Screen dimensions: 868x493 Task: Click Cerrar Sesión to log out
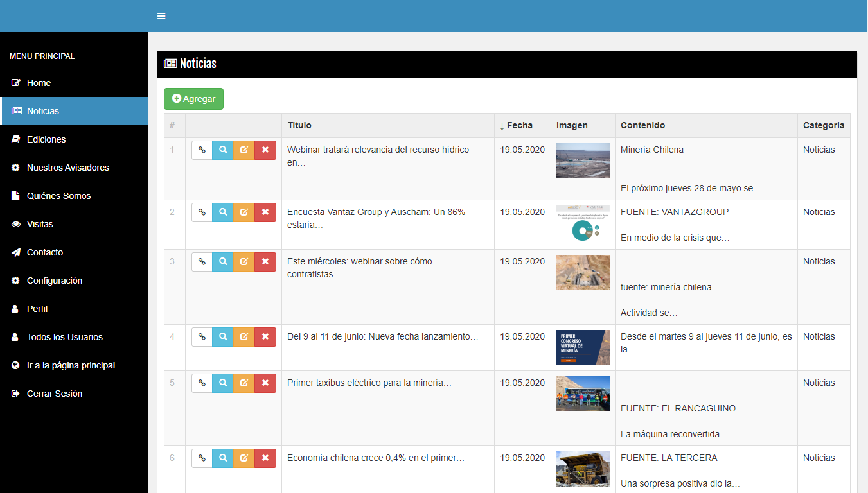point(54,394)
